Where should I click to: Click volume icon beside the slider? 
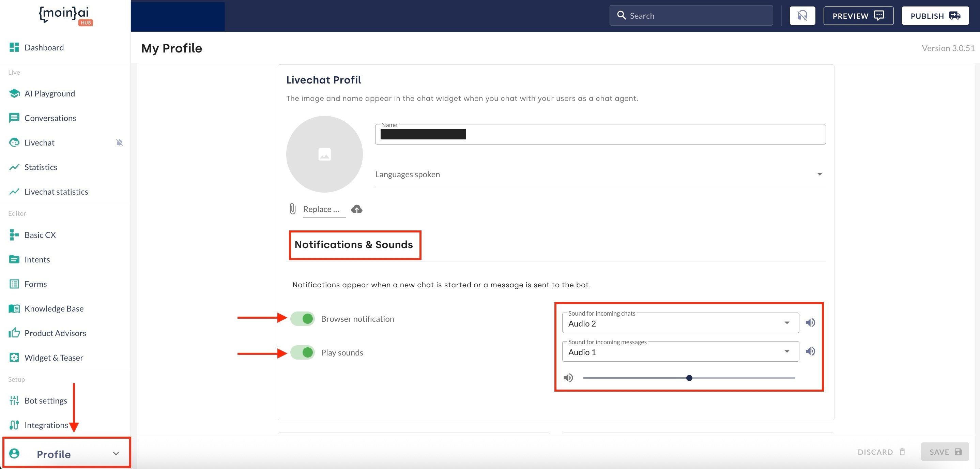(568, 378)
